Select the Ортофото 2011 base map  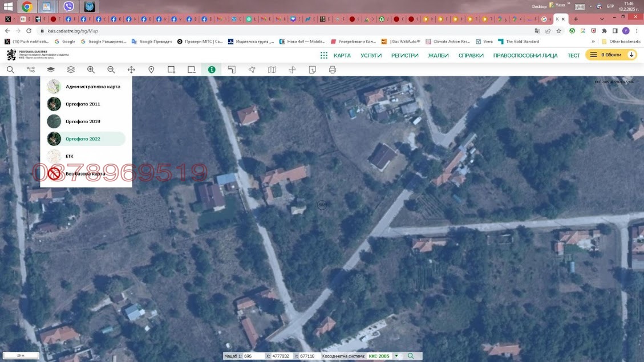(82, 103)
